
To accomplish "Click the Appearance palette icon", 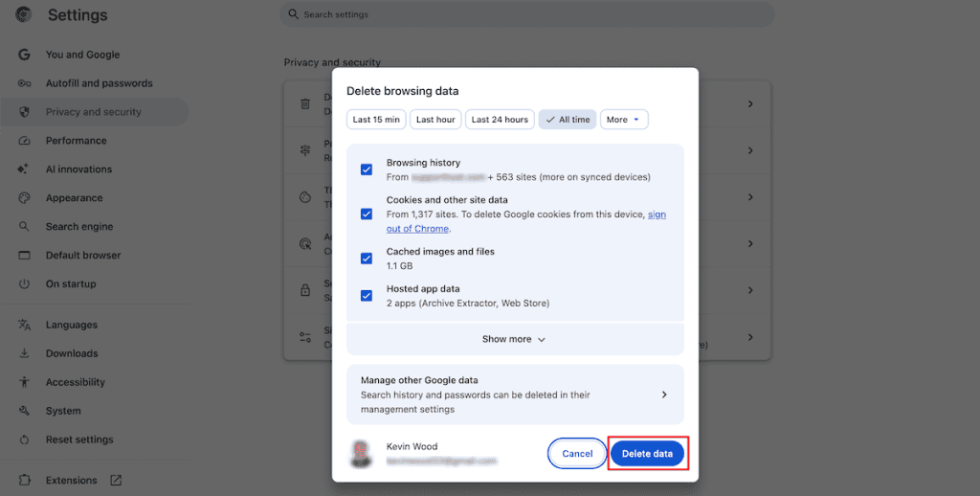I will 24,197.
